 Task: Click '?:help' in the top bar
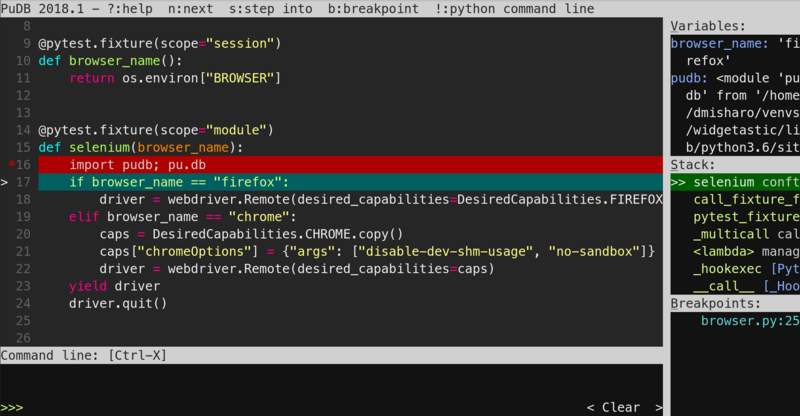coord(130,9)
